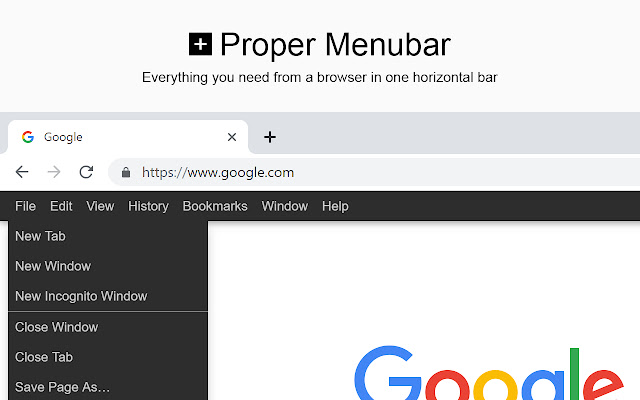Click the Google favicon on the tab
Image resolution: width=640 pixels, height=400 pixels.
28,137
